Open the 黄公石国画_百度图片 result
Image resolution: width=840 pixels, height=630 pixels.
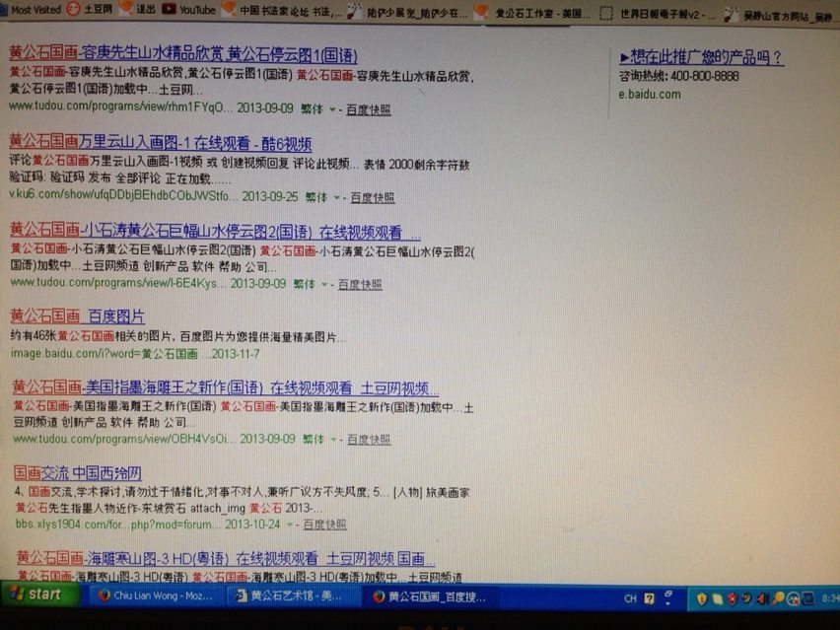[78, 316]
